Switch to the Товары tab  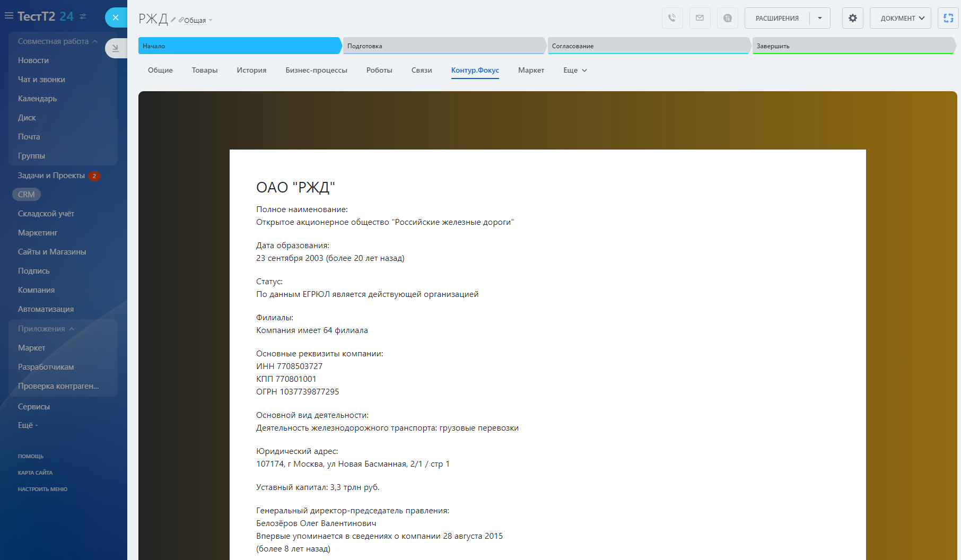point(205,70)
